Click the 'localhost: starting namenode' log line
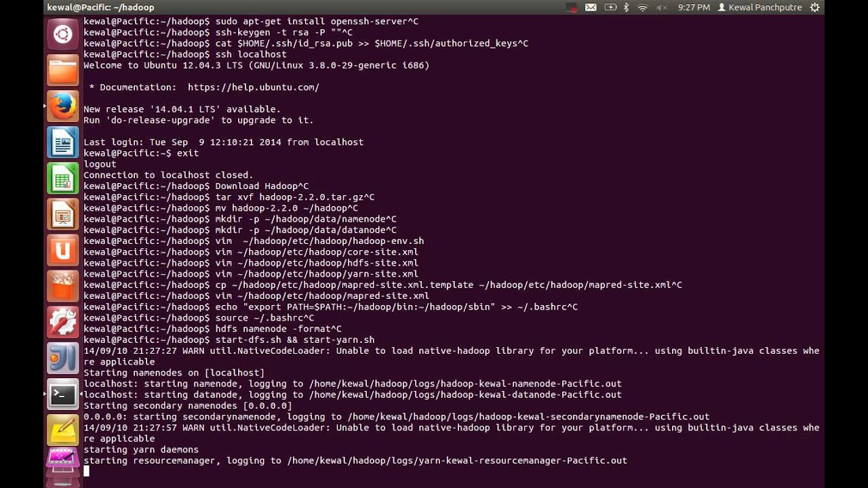Viewport: 868px width, 488px height. [353, 384]
